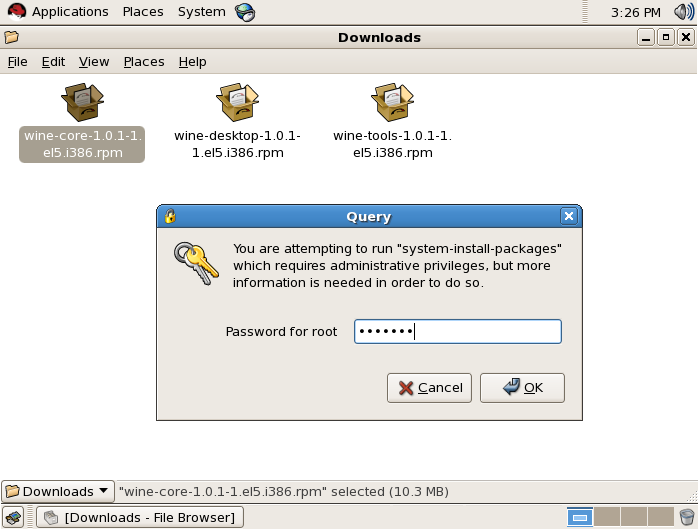Viewport: 699px width, 532px height.
Task: Click the volume speaker icon
Action: click(x=684, y=12)
